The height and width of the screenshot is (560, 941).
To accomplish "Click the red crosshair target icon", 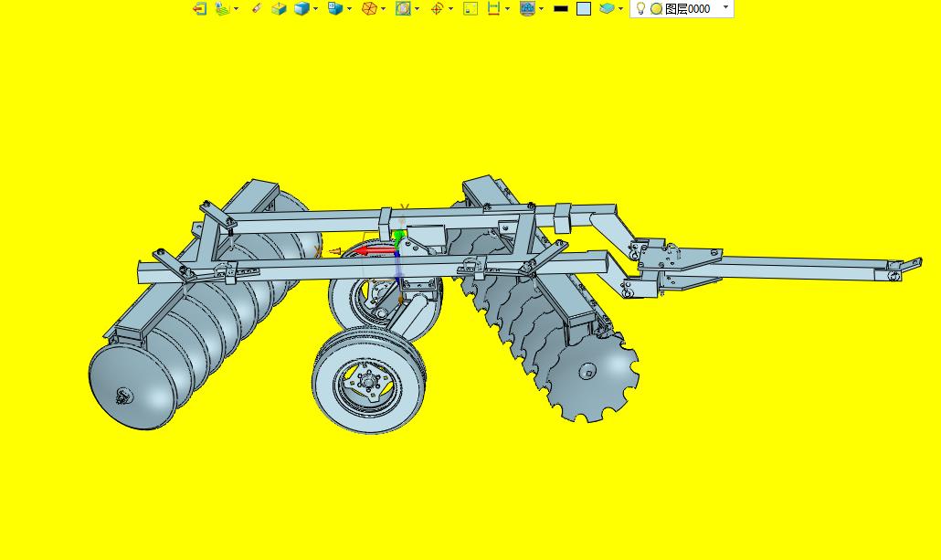I will click(x=437, y=8).
